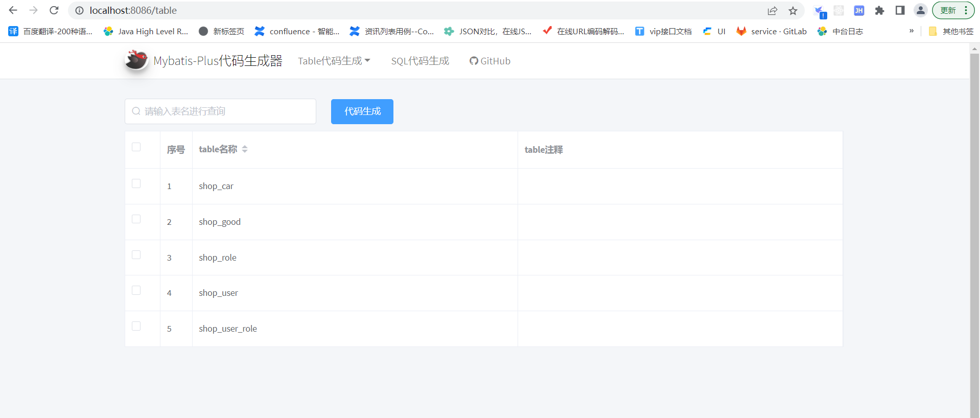Click the Mybatis-Plus bird logo

click(x=136, y=60)
